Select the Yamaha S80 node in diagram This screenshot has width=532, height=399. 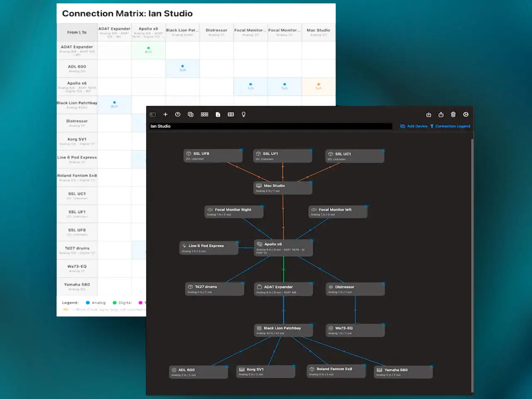[403, 372]
